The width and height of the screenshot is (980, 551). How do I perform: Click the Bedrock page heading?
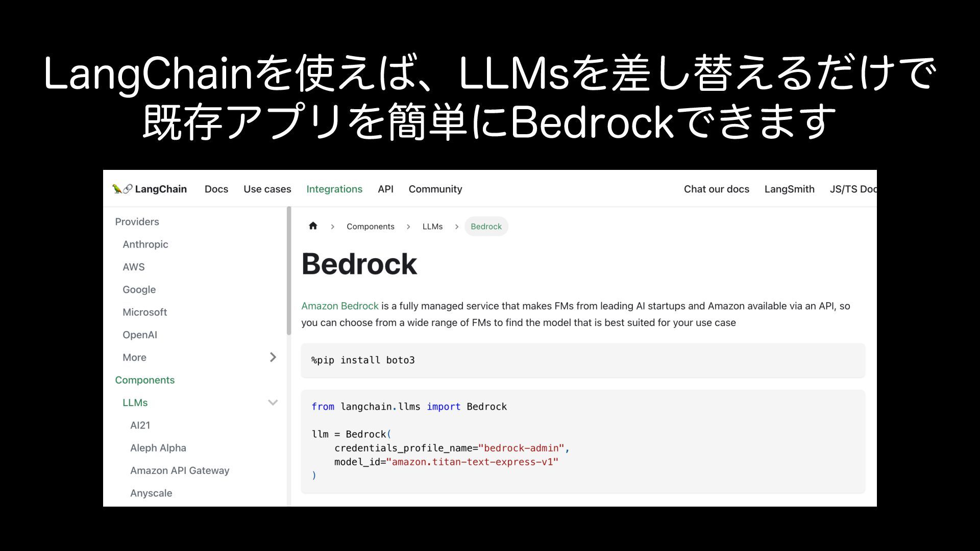coord(359,264)
